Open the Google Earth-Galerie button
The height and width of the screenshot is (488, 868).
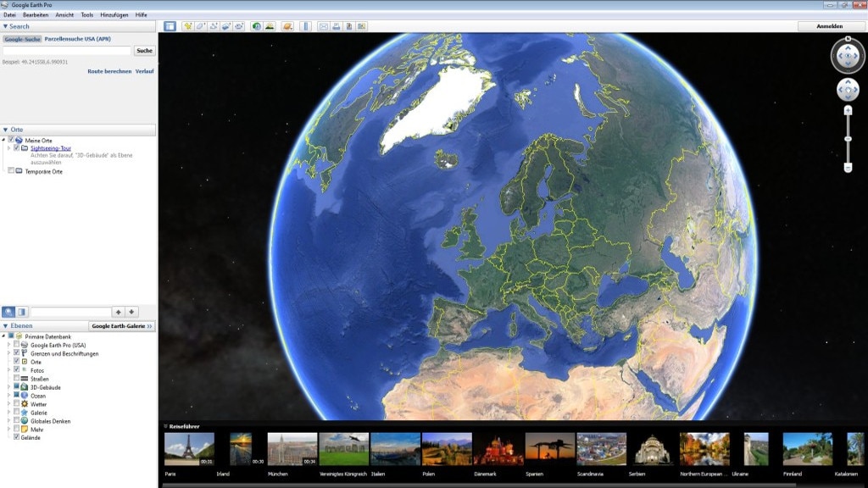tap(122, 326)
